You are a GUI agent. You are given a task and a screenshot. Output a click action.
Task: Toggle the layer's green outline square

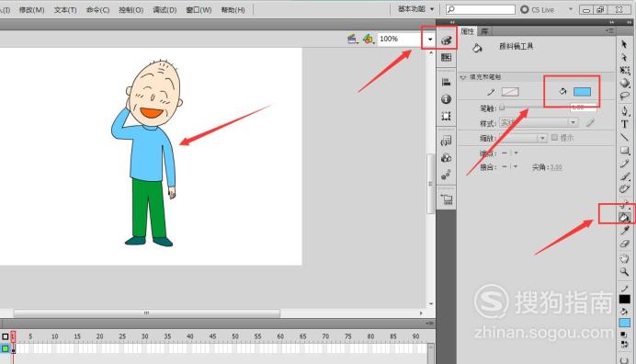(x=6, y=348)
